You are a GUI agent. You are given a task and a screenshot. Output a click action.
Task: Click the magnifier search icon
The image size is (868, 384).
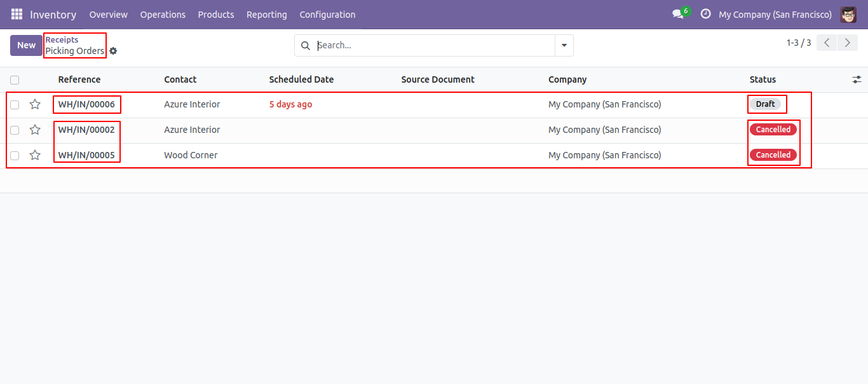[x=305, y=46]
